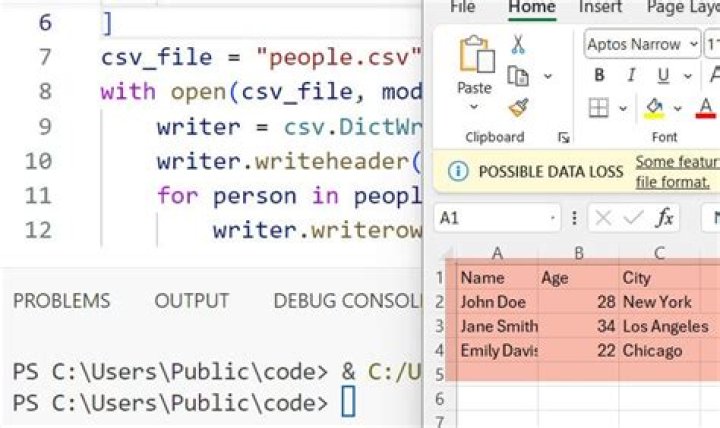Toggle Underline formatting in Excel
This screenshot has height=428, width=720.
[663, 75]
